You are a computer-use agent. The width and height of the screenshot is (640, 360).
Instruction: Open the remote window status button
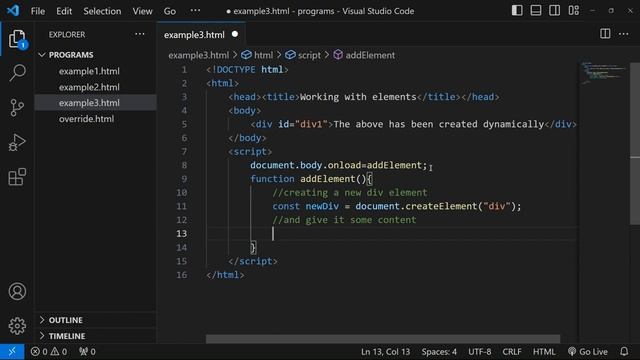tap(12, 351)
